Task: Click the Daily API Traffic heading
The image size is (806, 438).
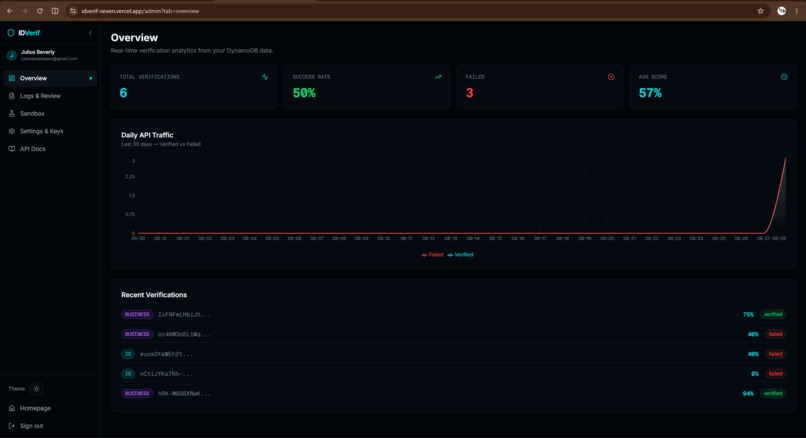Action: [147, 135]
